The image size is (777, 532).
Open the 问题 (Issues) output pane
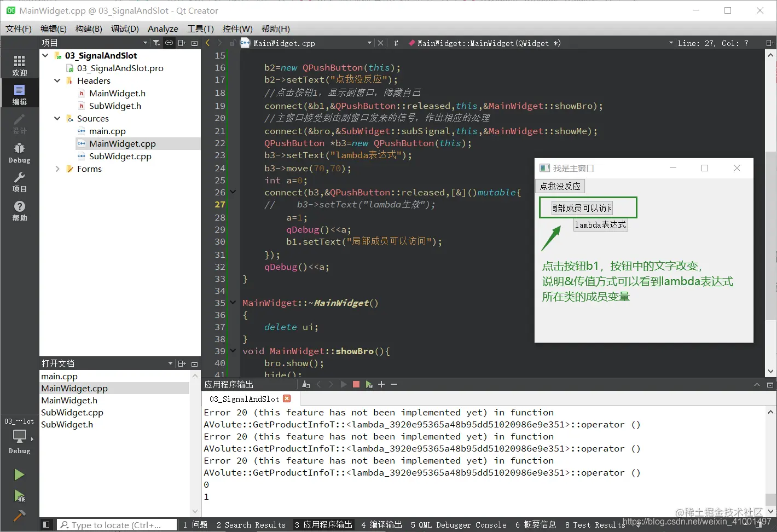tap(195, 524)
